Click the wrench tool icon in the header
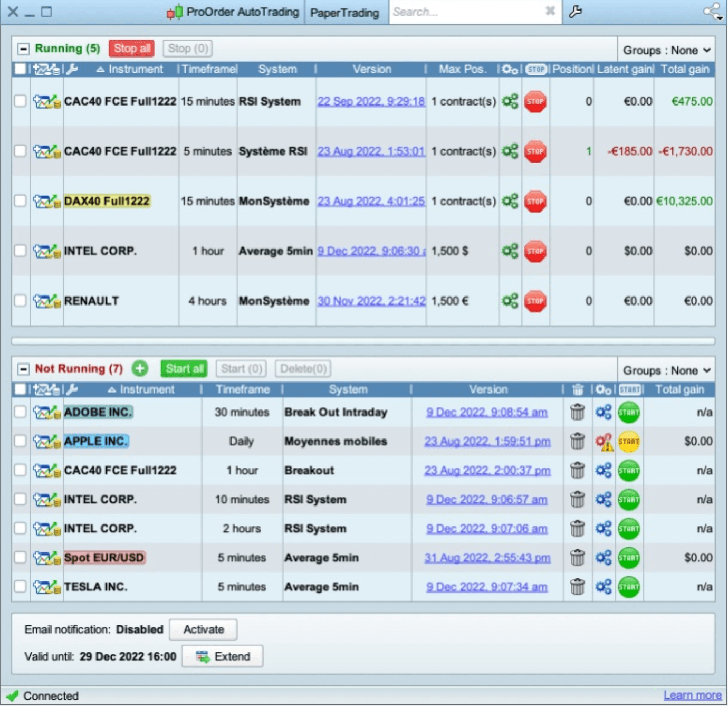 (574, 10)
